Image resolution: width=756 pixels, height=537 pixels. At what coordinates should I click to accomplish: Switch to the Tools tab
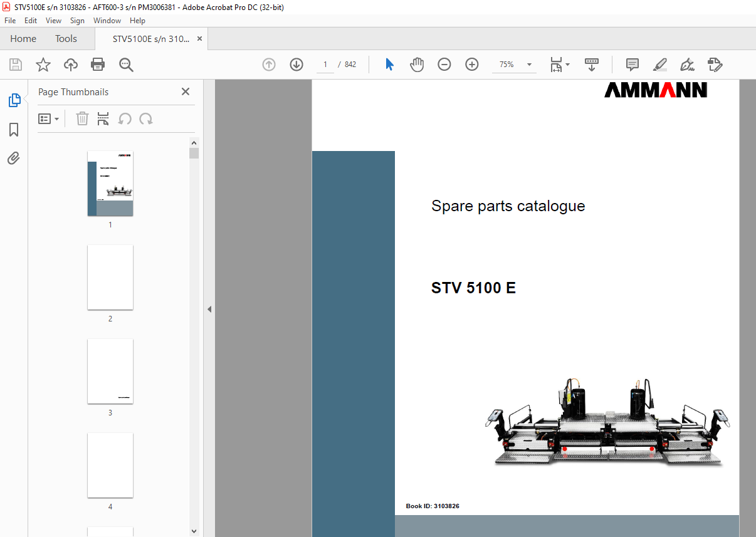pyautogui.click(x=66, y=39)
